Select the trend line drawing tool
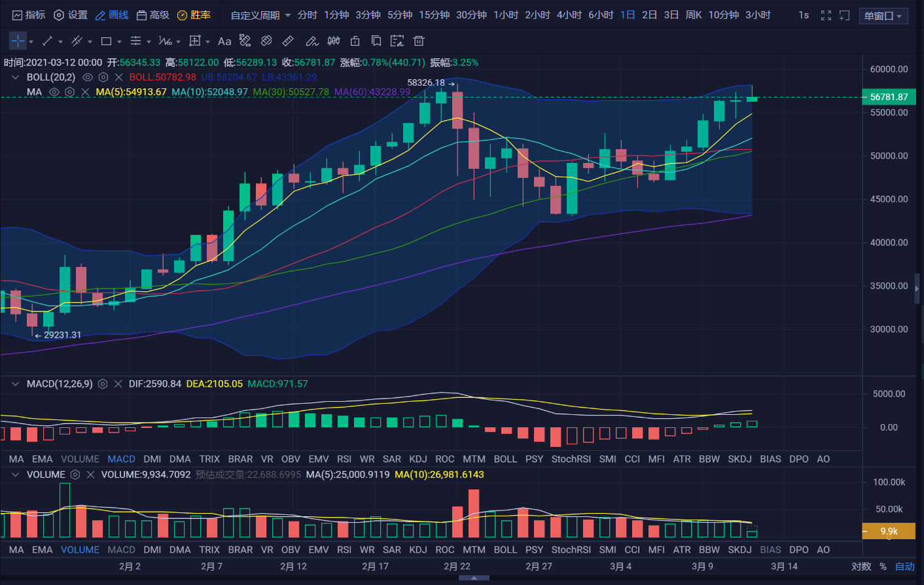924x585 pixels. tap(47, 41)
